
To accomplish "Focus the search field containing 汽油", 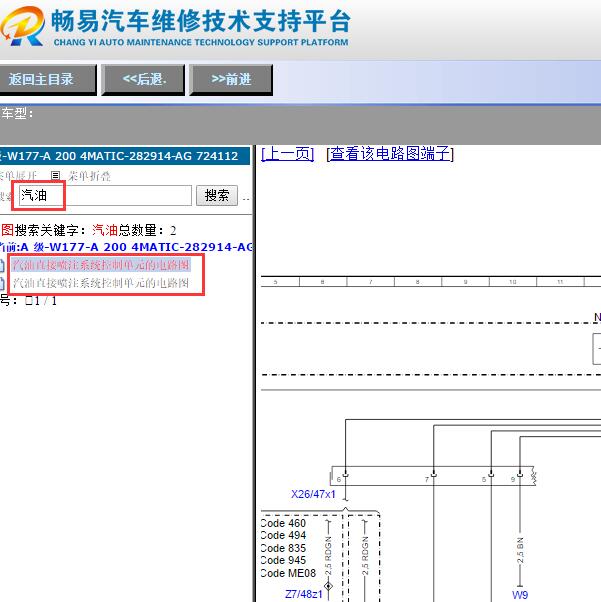I will (x=105, y=195).
